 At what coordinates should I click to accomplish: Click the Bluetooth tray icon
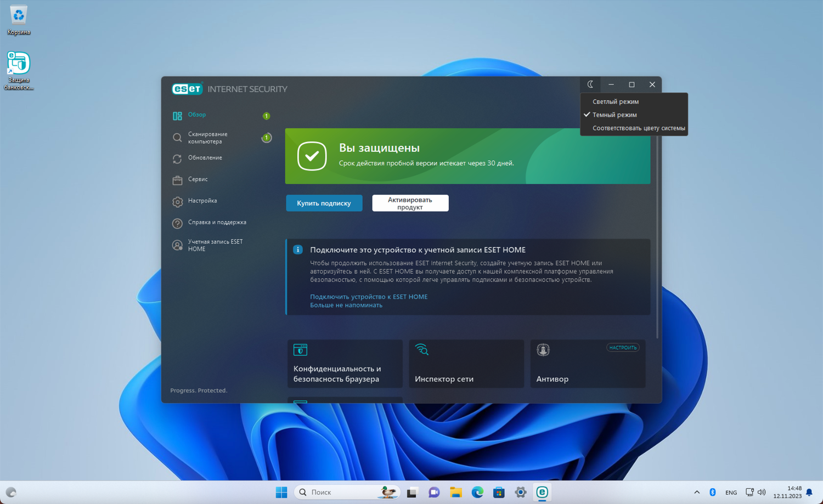[713, 492]
